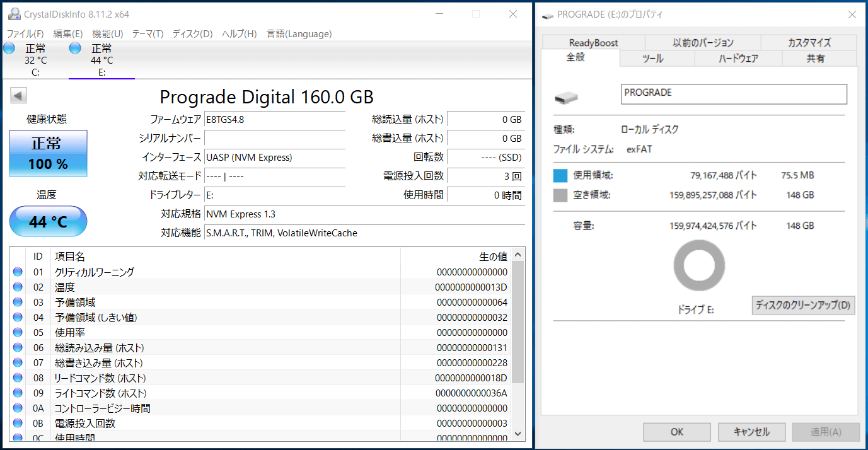Image resolution: width=868 pixels, height=450 pixels.
Task: Open the 機能(U) menu
Action: click(108, 33)
